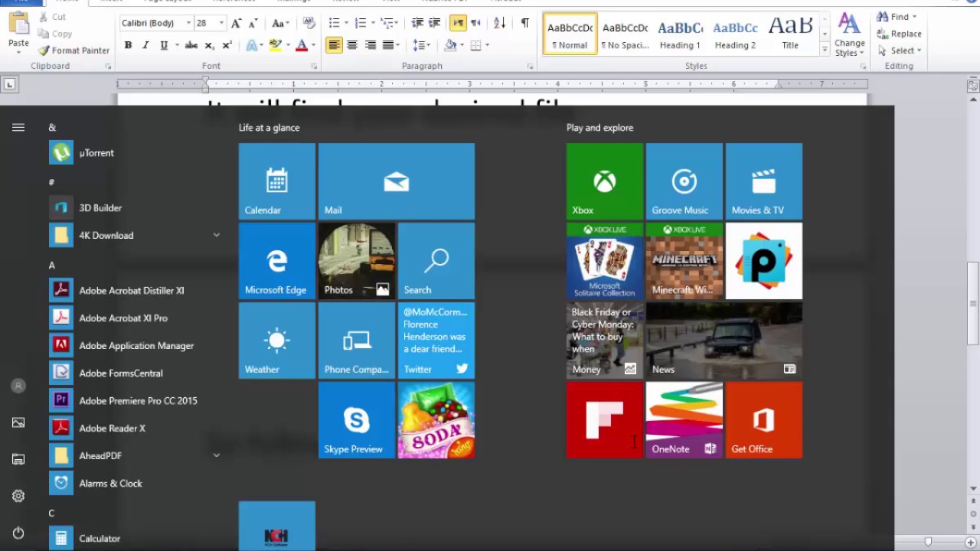Click the Sort icon in Paragraph group
This screenshot has width=980, height=551.
click(500, 23)
